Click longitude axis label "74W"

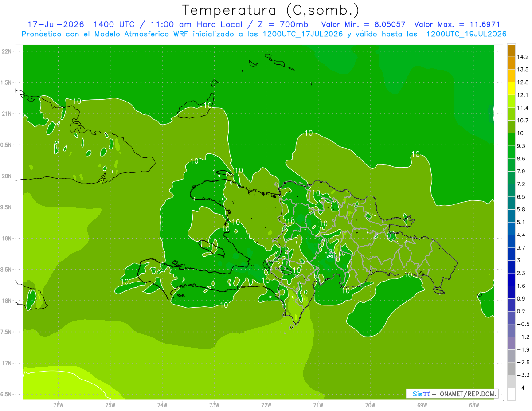162,405
